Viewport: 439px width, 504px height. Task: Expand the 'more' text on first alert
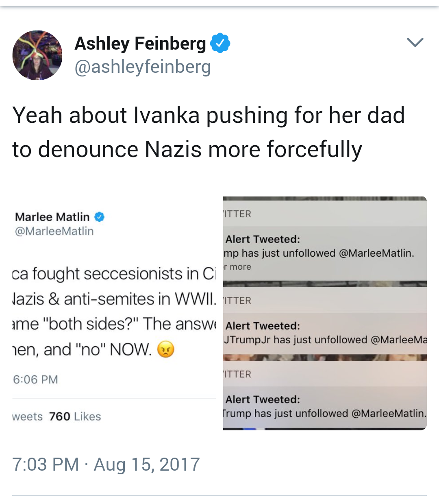(x=240, y=267)
